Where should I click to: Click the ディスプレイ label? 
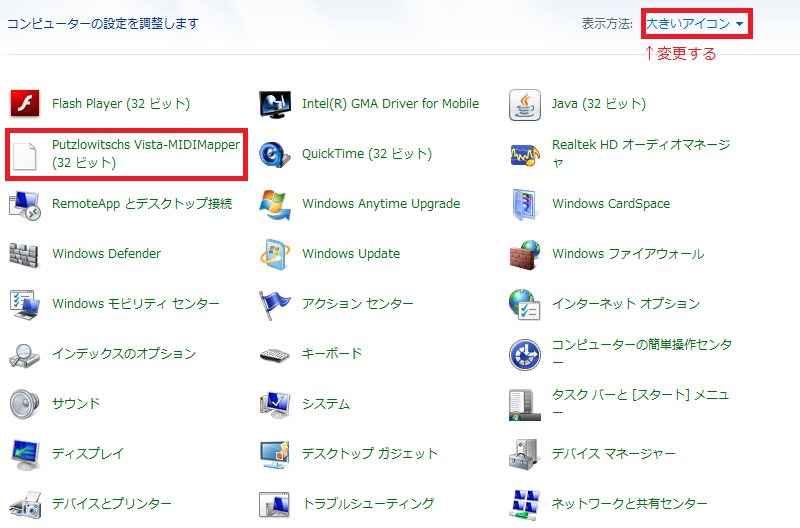pos(88,454)
